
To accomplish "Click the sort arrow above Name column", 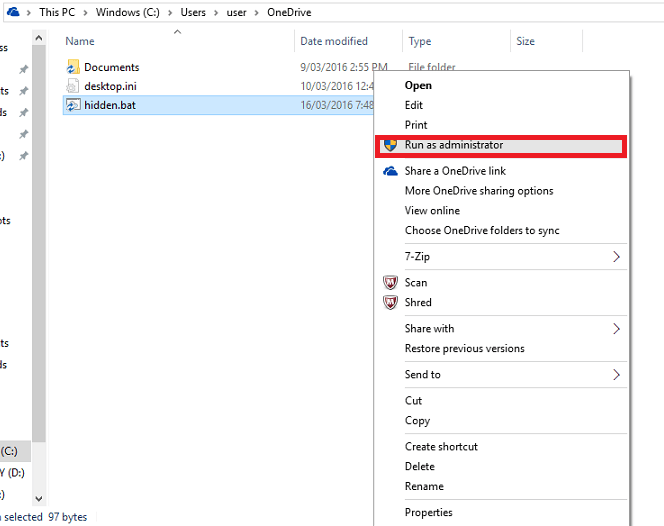I will 177,32.
